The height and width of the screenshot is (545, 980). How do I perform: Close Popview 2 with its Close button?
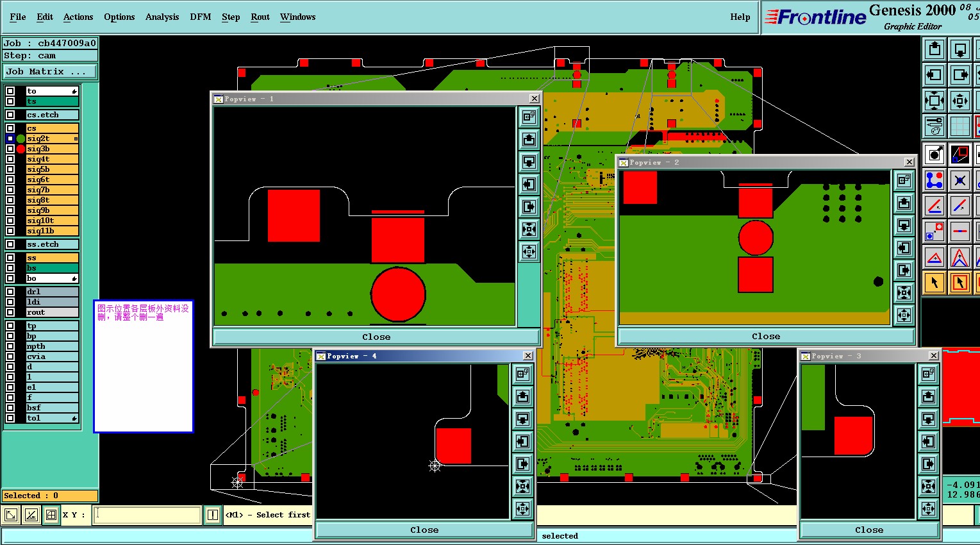[766, 336]
